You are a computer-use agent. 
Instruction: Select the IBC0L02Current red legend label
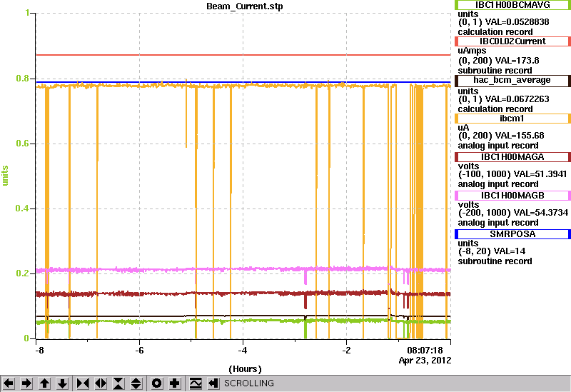[512, 41]
